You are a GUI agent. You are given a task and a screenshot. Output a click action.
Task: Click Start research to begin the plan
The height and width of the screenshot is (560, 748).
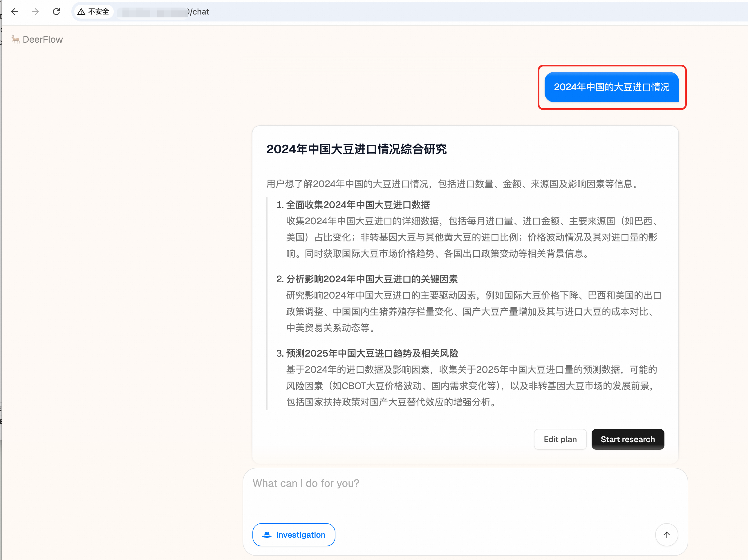pyautogui.click(x=628, y=439)
